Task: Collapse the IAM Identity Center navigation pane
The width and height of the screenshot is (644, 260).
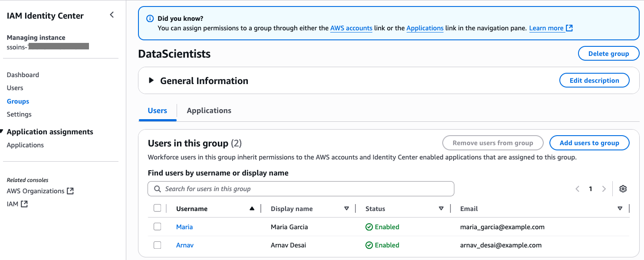Action: coord(112,15)
